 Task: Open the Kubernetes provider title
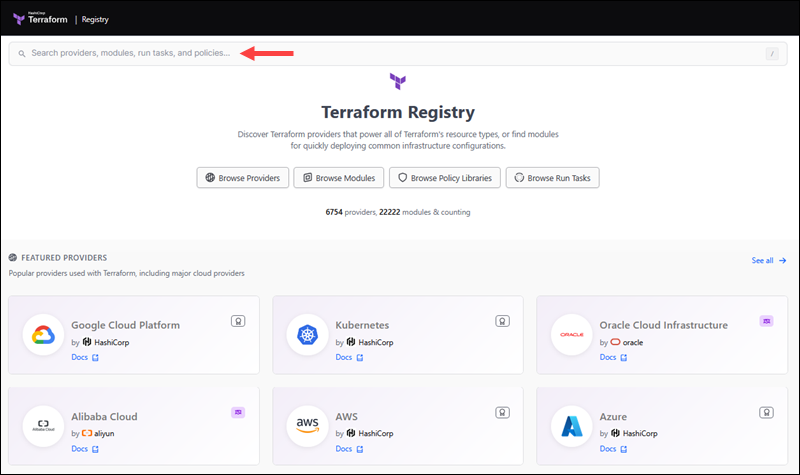[362, 325]
